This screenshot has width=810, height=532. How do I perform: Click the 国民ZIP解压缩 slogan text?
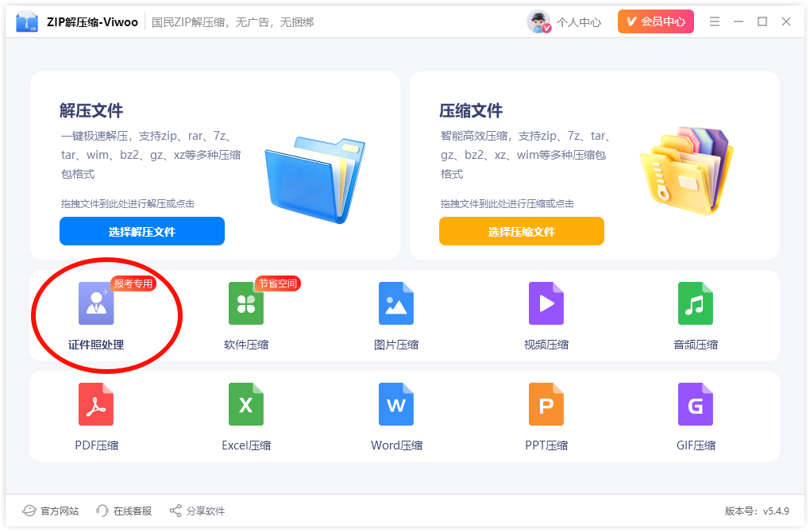click(233, 22)
